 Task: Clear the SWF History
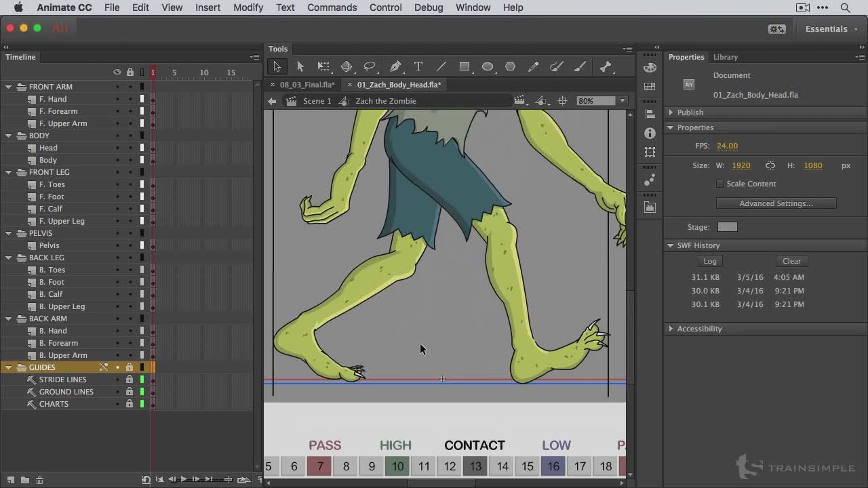click(791, 261)
